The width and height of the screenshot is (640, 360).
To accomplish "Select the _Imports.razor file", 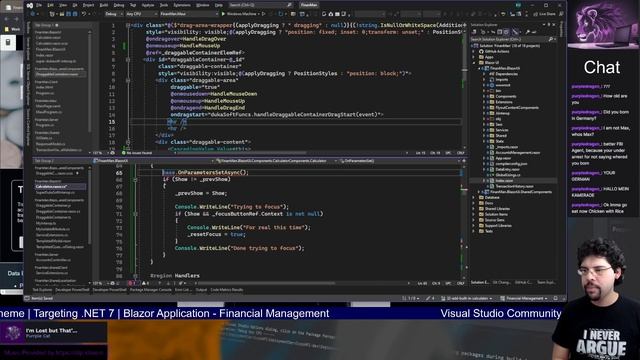I will click(x=507, y=147).
